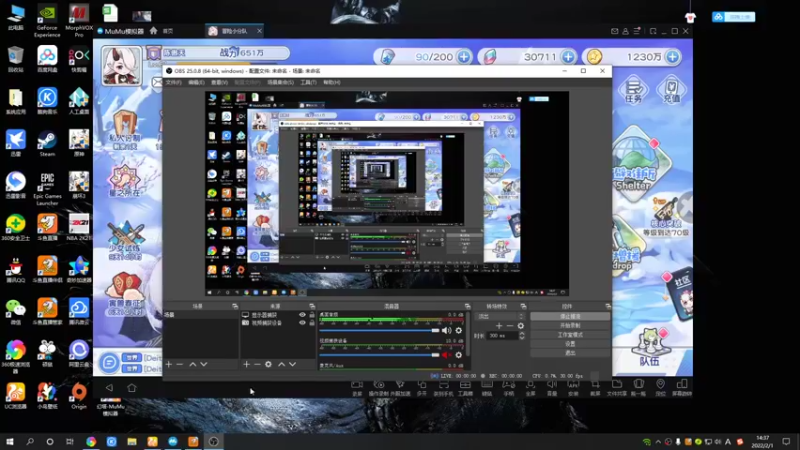Click MuMu emulator home icon
Image resolution: width=800 pixels, height=450 pixels.
click(132, 388)
